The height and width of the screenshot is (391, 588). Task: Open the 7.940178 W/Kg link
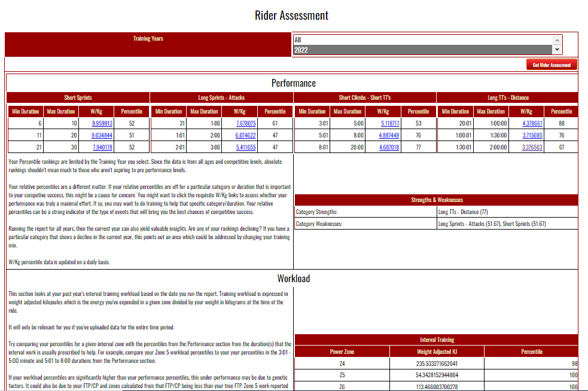(102, 147)
